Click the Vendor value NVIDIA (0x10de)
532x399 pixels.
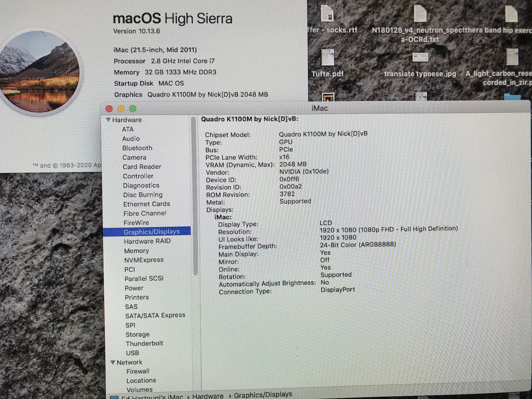pos(304,171)
